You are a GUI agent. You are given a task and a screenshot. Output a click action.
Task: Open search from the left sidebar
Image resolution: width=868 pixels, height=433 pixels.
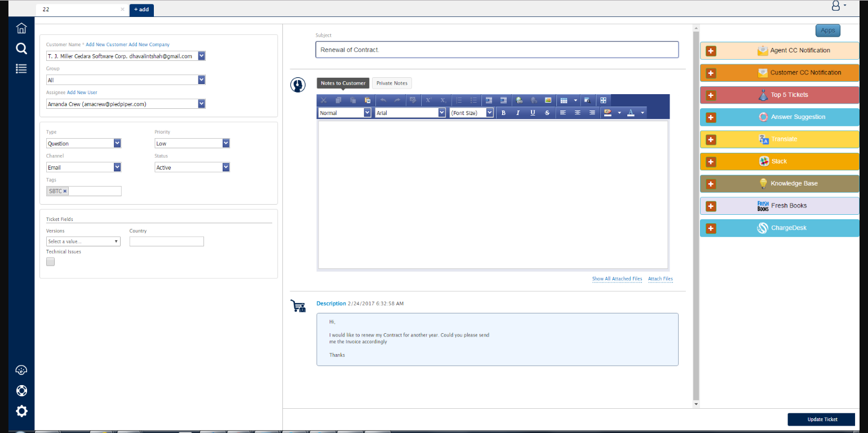(x=21, y=48)
